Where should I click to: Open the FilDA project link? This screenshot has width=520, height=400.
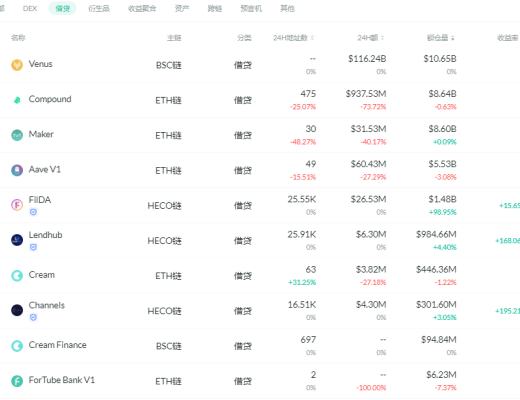tap(40, 200)
